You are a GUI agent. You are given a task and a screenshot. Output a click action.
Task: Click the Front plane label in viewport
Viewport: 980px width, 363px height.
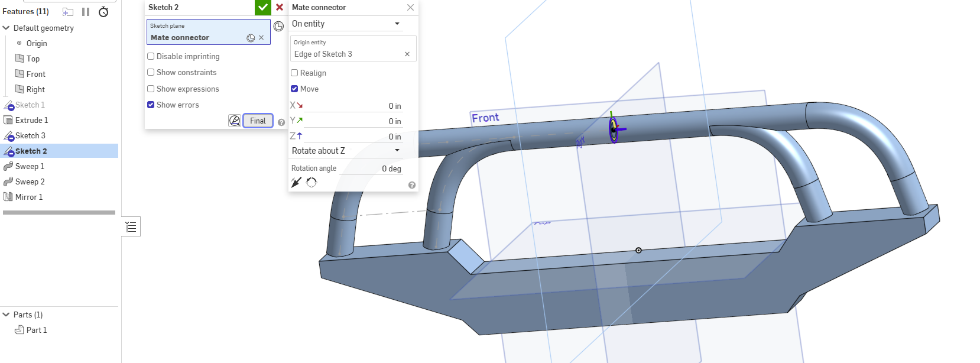coord(485,118)
